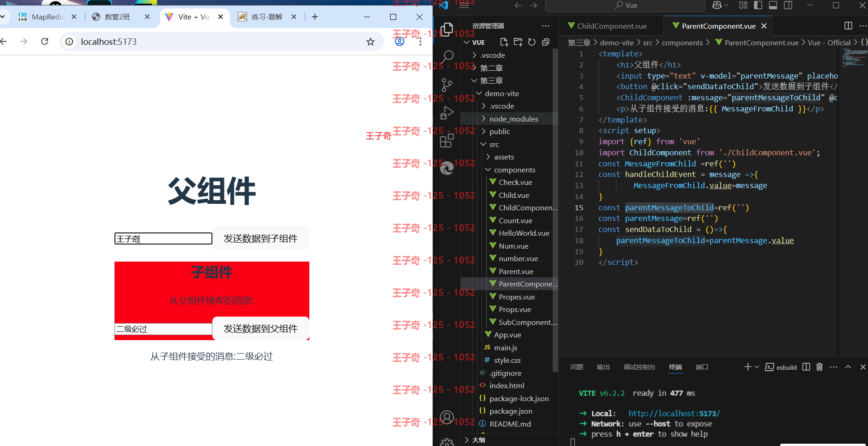Open Copilot menu in title bar
868x446 pixels.
[720, 6]
